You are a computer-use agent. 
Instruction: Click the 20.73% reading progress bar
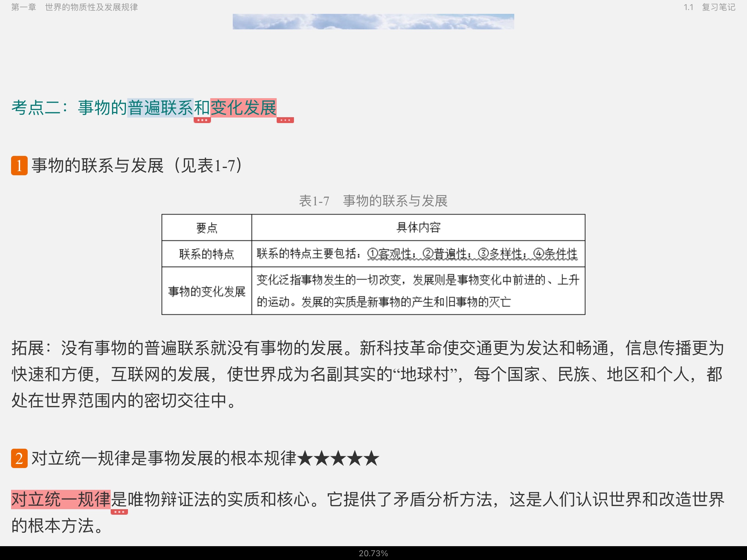(x=373, y=553)
